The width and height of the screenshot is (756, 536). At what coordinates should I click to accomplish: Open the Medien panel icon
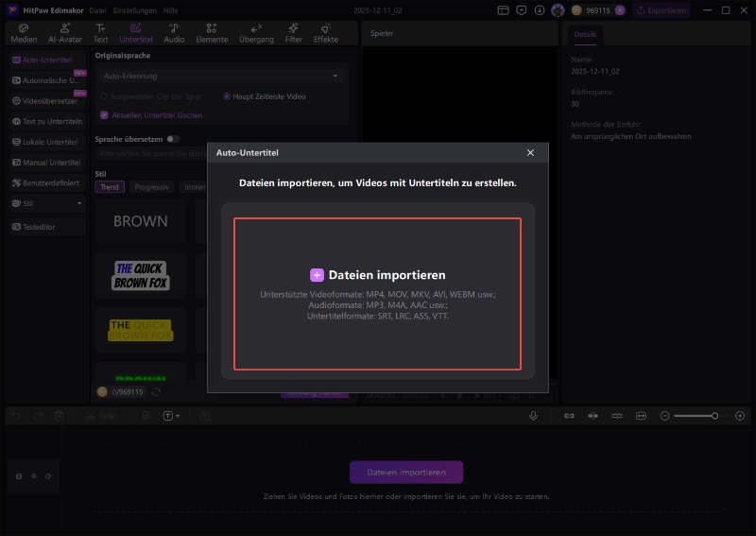[x=24, y=28]
